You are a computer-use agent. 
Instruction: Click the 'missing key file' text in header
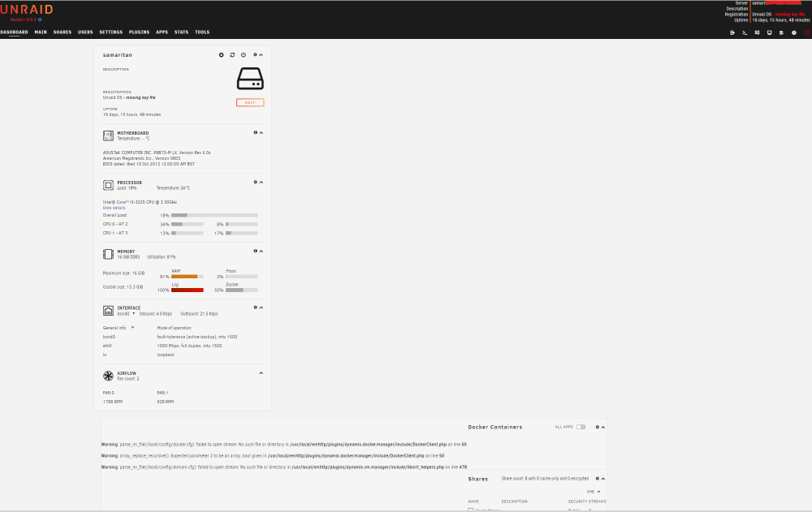(790, 15)
